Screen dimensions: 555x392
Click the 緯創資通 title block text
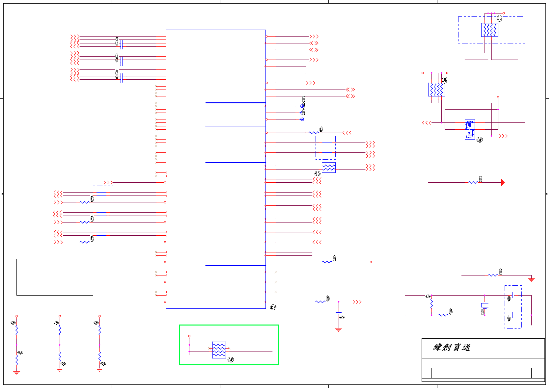452,348
